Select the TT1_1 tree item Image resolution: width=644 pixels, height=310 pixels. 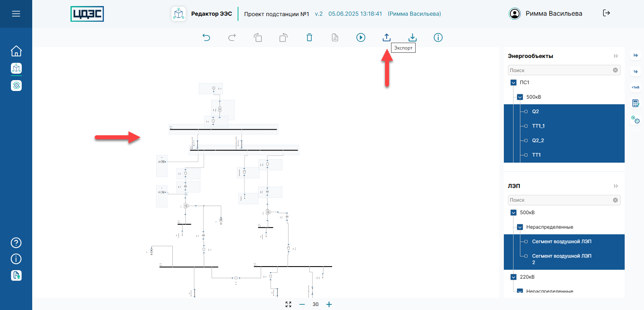point(538,126)
